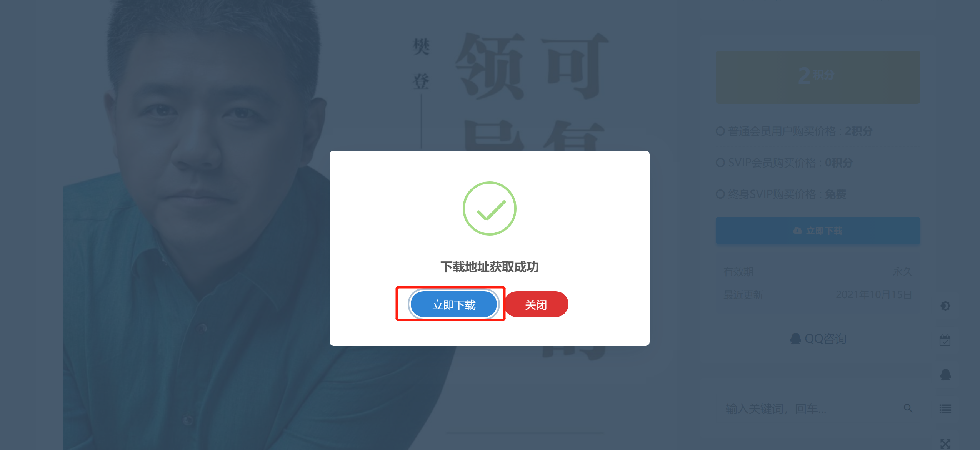Click the search magnifier icon
Screen dimensions: 980x450
point(908,408)
